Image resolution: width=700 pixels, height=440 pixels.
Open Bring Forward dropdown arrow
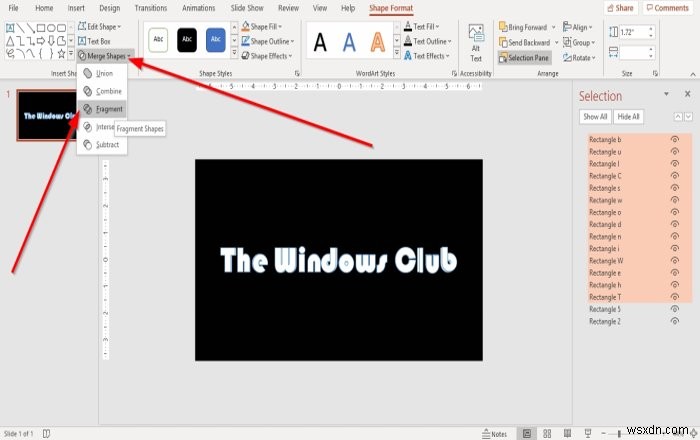tap(554, 27)
